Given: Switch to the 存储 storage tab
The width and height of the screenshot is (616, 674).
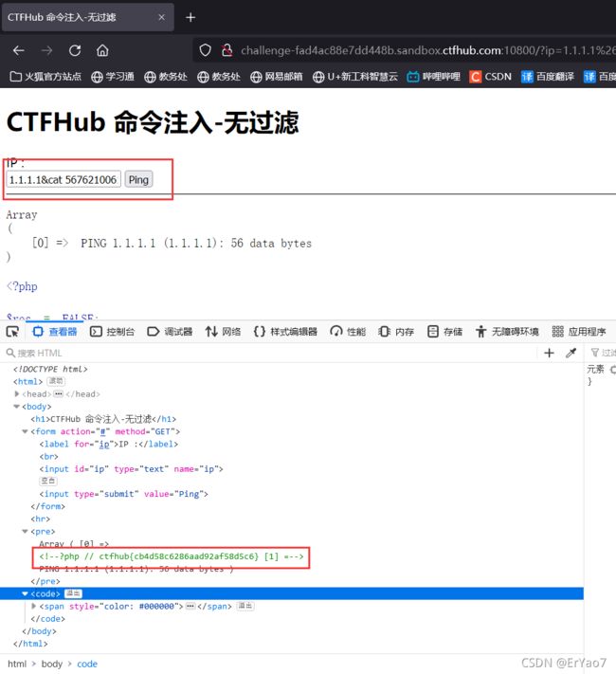Looking at the screenshot, I should coord(444,332).
